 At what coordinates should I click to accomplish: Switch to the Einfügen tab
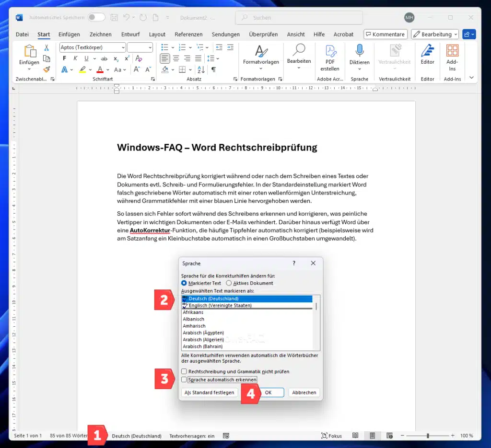pyautogui.click(x=69, y=34)
